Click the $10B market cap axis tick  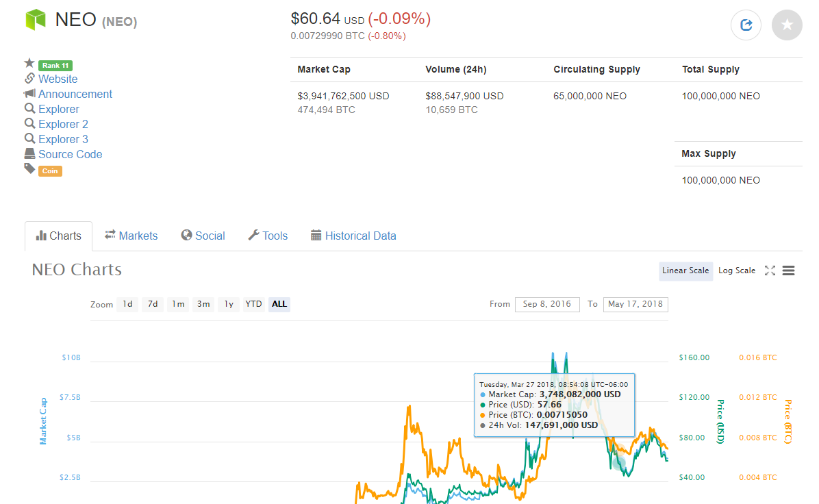pyautogui.click(x=71, y=357)
